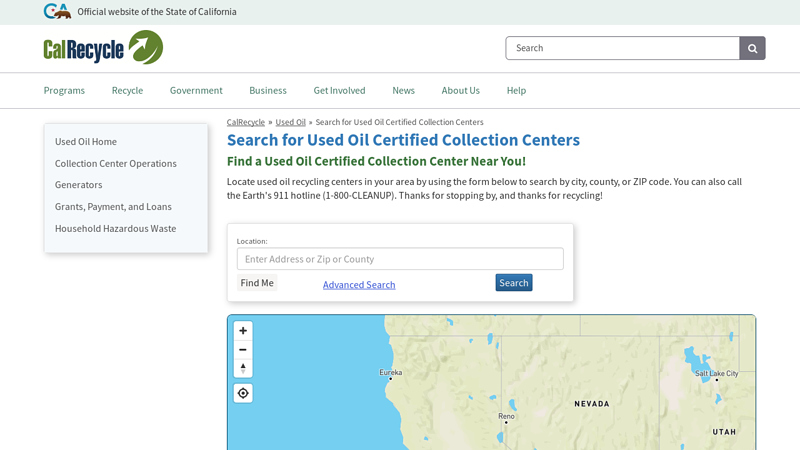Screen dimensions: 800x450
Task: Click the Find Me button
Action: pos(257,283)
